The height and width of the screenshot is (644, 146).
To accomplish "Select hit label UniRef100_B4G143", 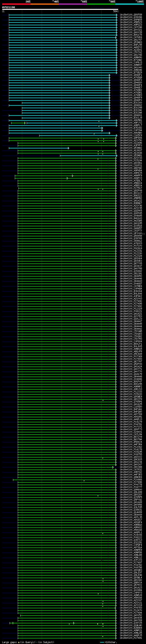I will [x=131, y=218].
